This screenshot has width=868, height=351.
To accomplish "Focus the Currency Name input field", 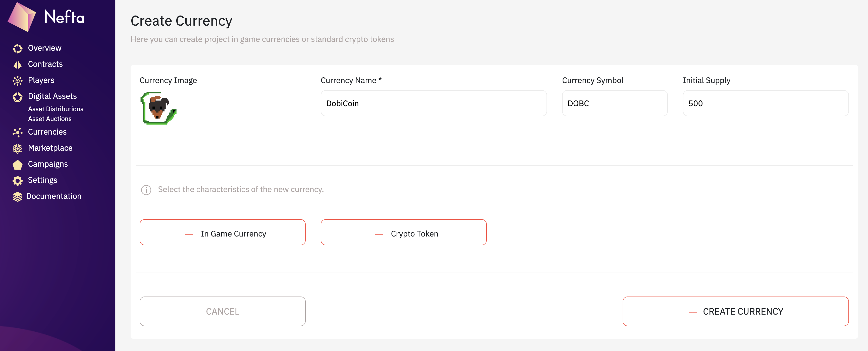I will [x=433, y=103].
